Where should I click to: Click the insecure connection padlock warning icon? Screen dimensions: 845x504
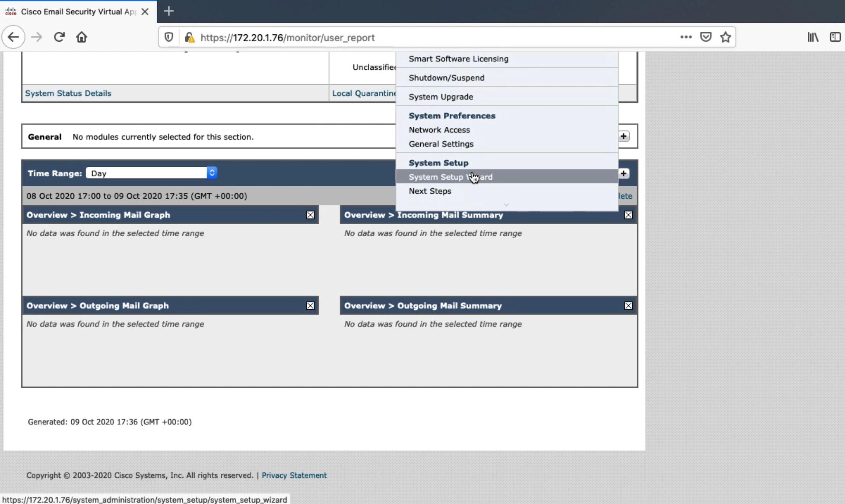pos(189,37)
